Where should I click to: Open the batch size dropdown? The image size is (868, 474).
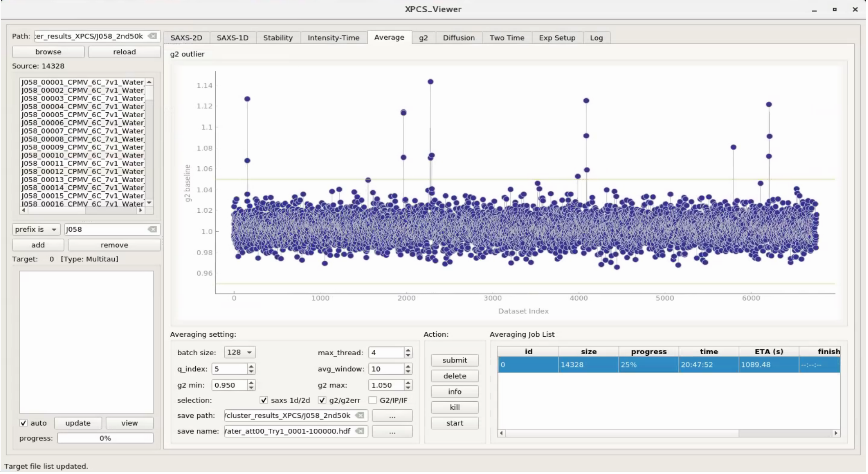240,353
